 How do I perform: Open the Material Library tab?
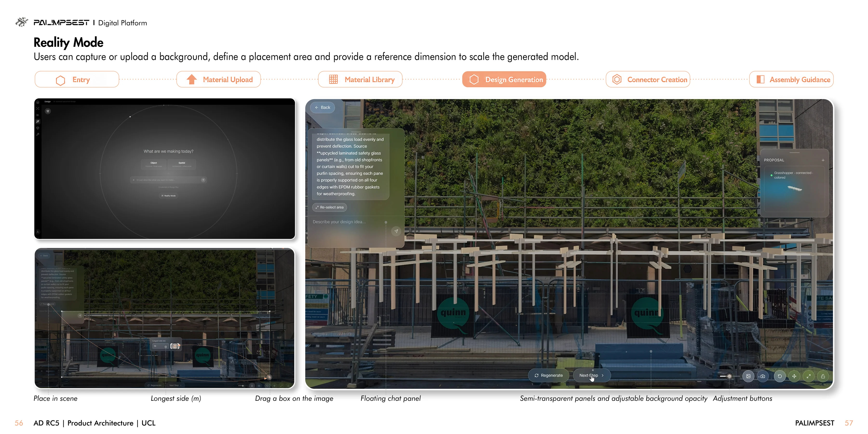360,80
